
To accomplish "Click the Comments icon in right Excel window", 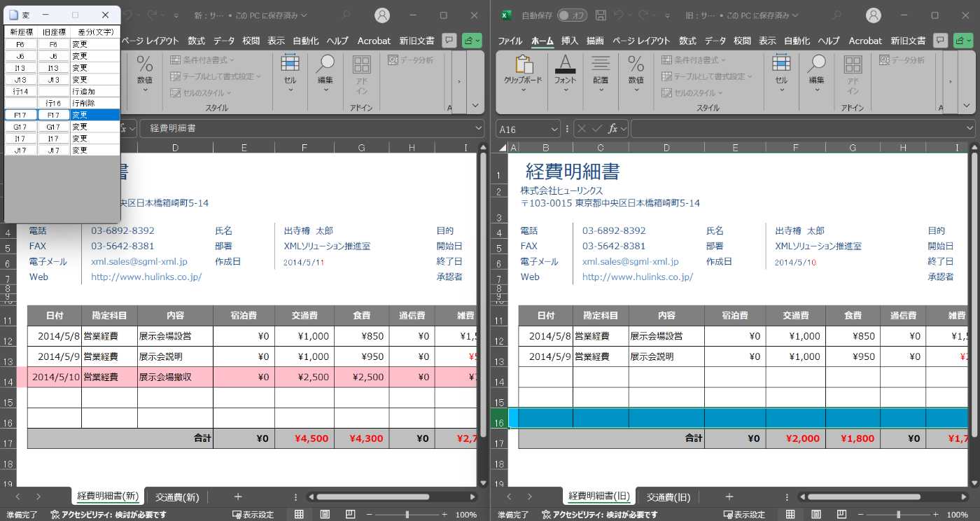I will [x=940, y=41].
